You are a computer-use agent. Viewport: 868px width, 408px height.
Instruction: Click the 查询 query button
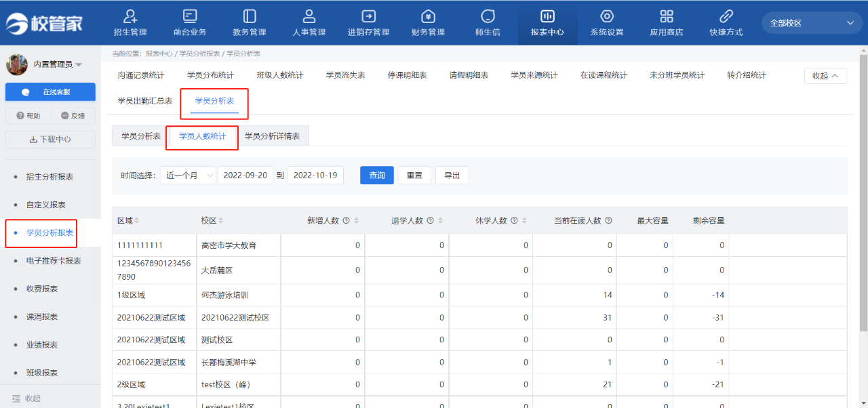(x=377, y=176)
